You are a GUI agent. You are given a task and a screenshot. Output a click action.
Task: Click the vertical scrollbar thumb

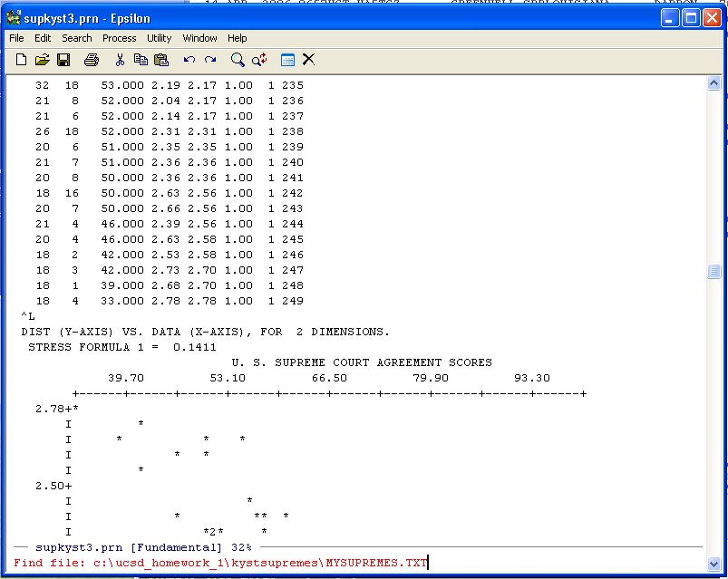tap(713, 271)
